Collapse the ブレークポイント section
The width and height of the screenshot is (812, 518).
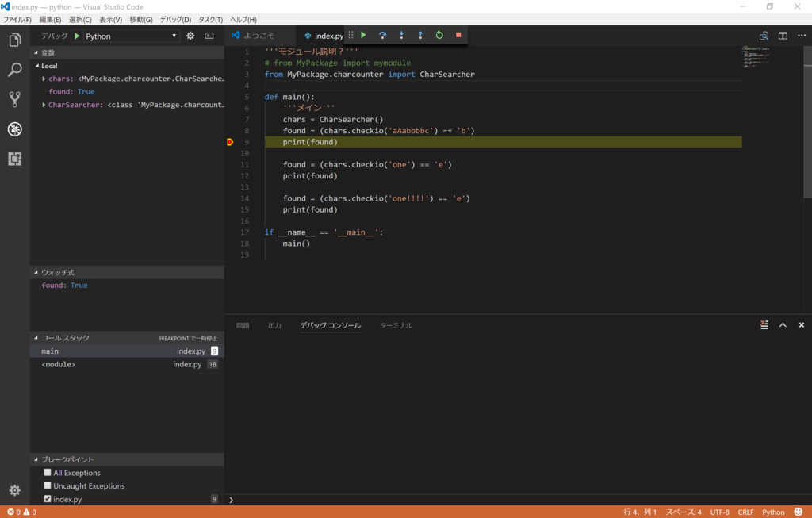tap(36, 459)
